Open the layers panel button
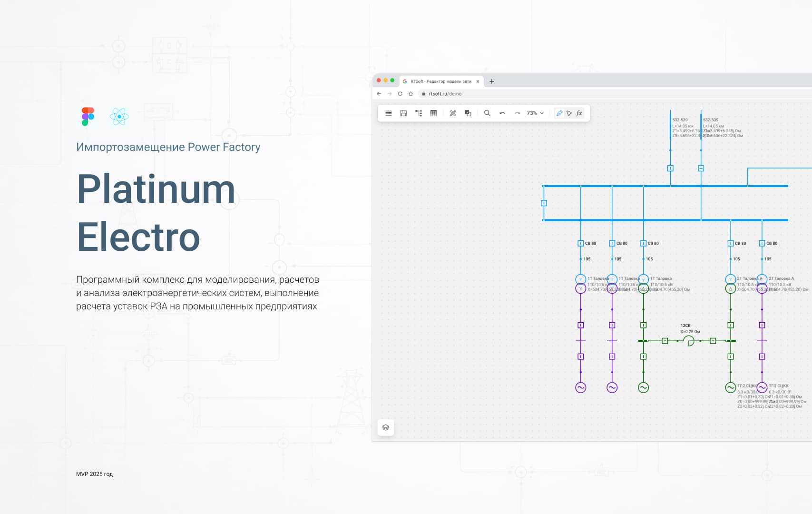Screen dimensions: 812x514 [x=386, y=427]
